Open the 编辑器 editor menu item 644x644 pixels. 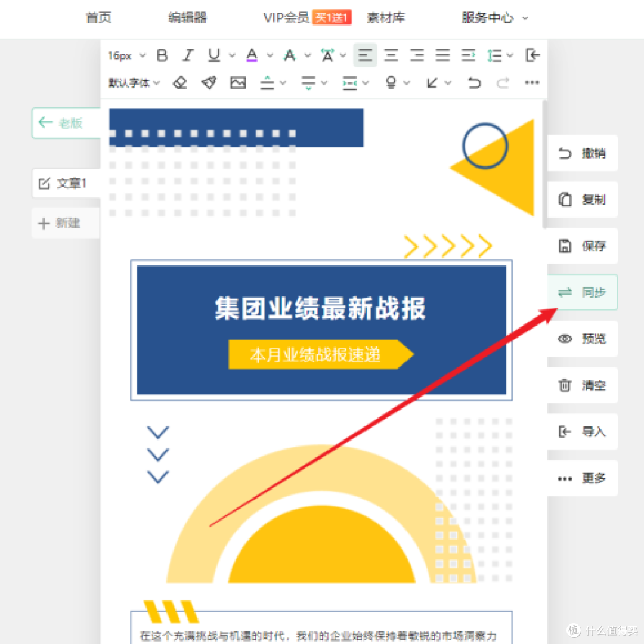187,18
